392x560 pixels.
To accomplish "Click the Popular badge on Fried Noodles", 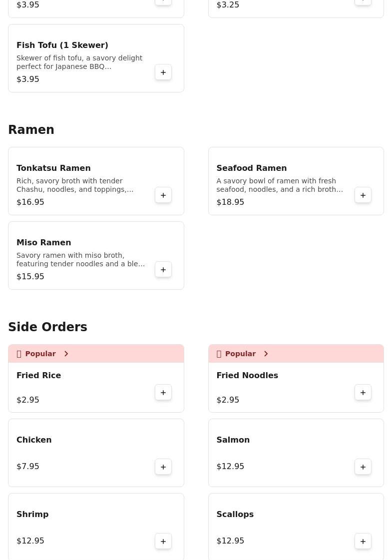I will tap(240, 354).
